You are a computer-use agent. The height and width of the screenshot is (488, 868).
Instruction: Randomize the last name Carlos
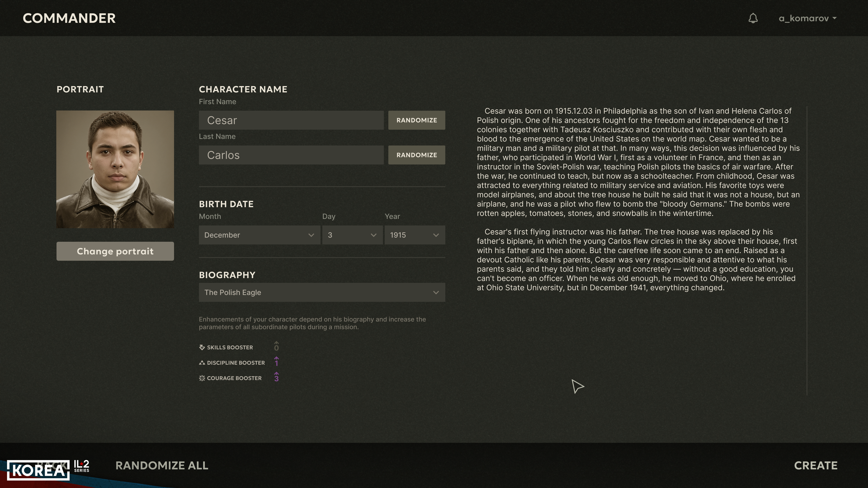pos(416,155)
